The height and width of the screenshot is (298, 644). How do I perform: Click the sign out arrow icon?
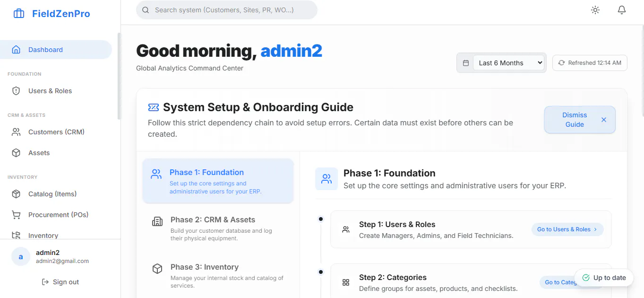45,282
